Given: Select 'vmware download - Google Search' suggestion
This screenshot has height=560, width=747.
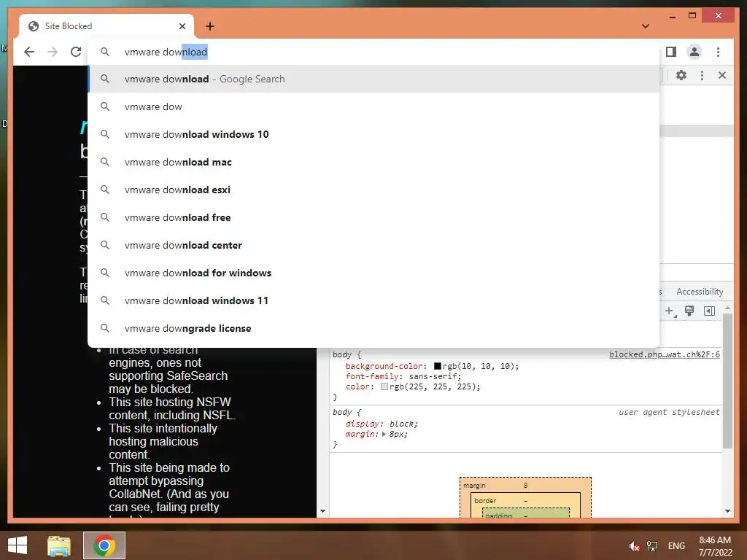Looking at the screenshot, I should pyautogui.click(x=373, y=79).
